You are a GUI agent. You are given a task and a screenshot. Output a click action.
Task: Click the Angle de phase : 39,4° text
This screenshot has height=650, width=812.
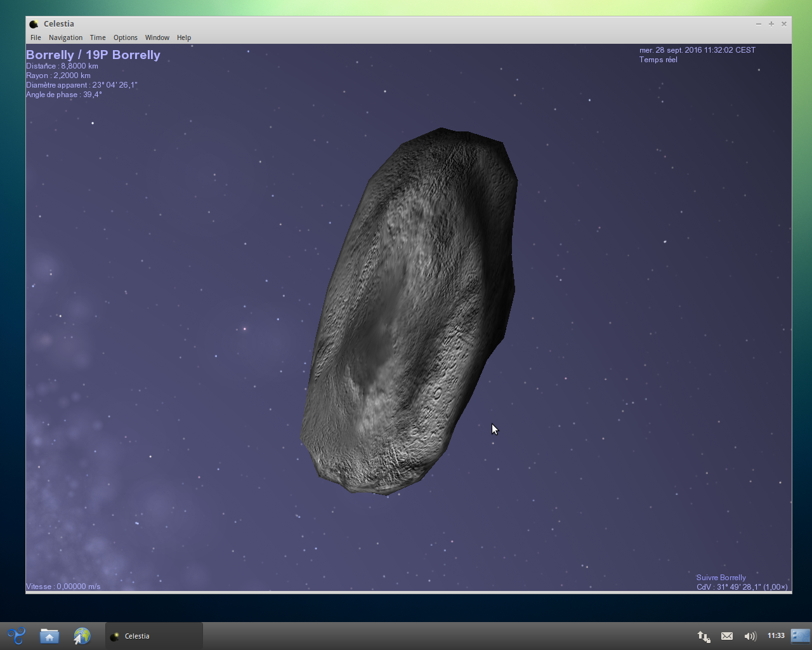pos(64,95)
